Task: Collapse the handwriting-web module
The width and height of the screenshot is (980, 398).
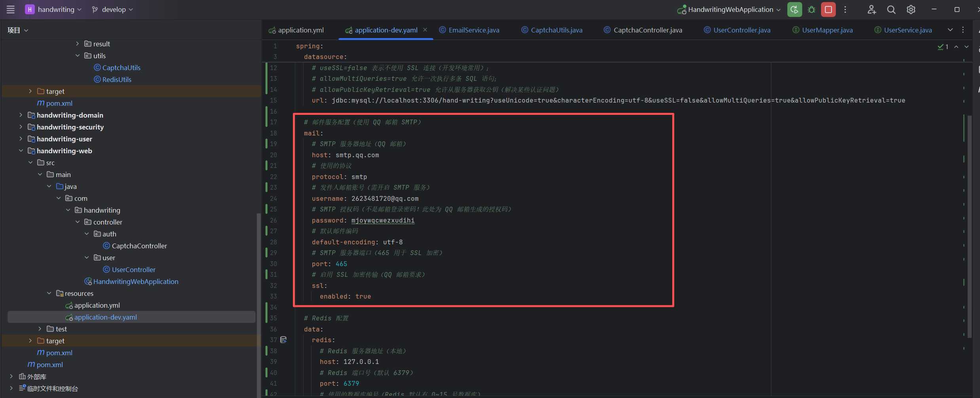Action: click(x=21, y=150)
